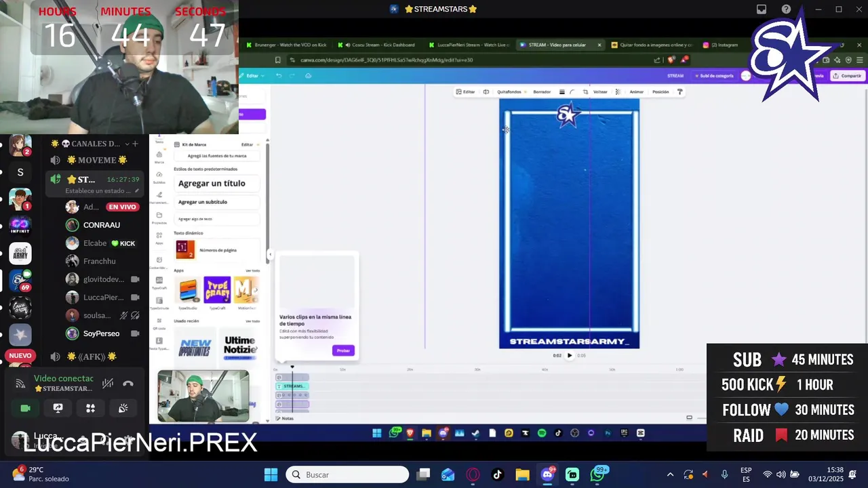868x488 pixels.
Task: Open the TypeStudio app thumbnail
Action: (x=188, y=290)
